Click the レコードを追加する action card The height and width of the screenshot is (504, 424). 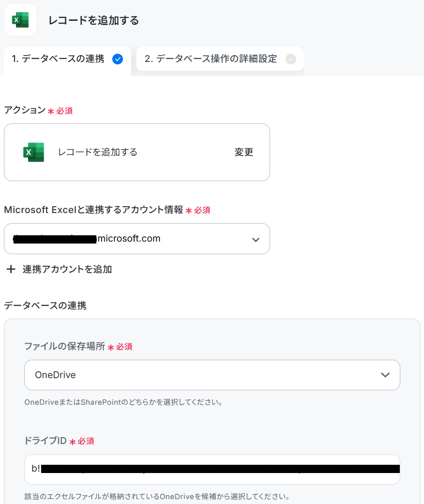pos(137,153)
